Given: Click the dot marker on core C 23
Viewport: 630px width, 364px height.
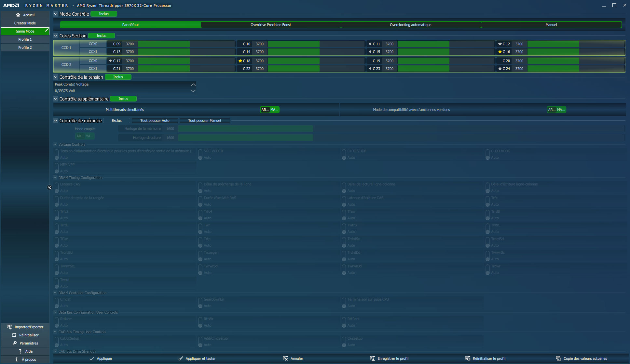Looking at the screenshot, I should click(x=370, y=69).
